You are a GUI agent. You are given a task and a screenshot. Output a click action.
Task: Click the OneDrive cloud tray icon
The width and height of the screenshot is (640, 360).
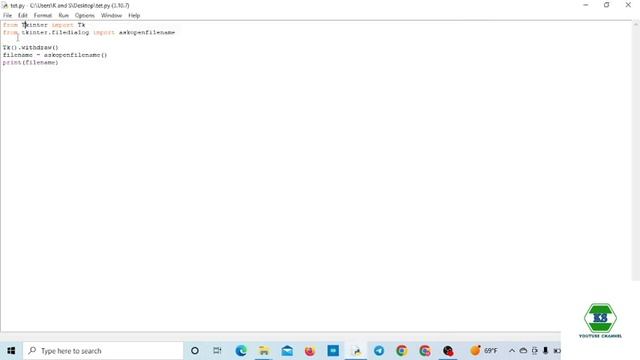pyautogui.click(x=523, y=351)
